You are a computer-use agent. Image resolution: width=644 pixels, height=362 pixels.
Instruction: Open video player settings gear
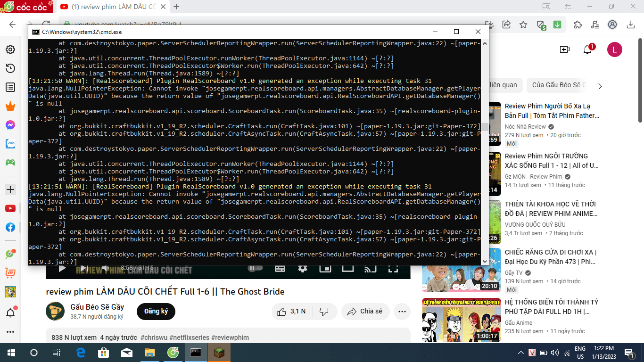pos(302,269)
